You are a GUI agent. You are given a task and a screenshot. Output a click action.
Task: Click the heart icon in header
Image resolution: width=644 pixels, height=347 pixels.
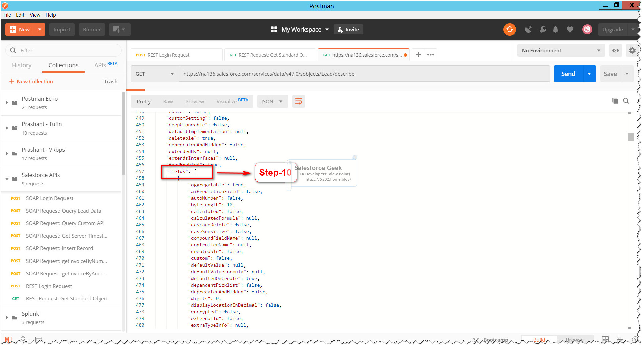point(570,29)
